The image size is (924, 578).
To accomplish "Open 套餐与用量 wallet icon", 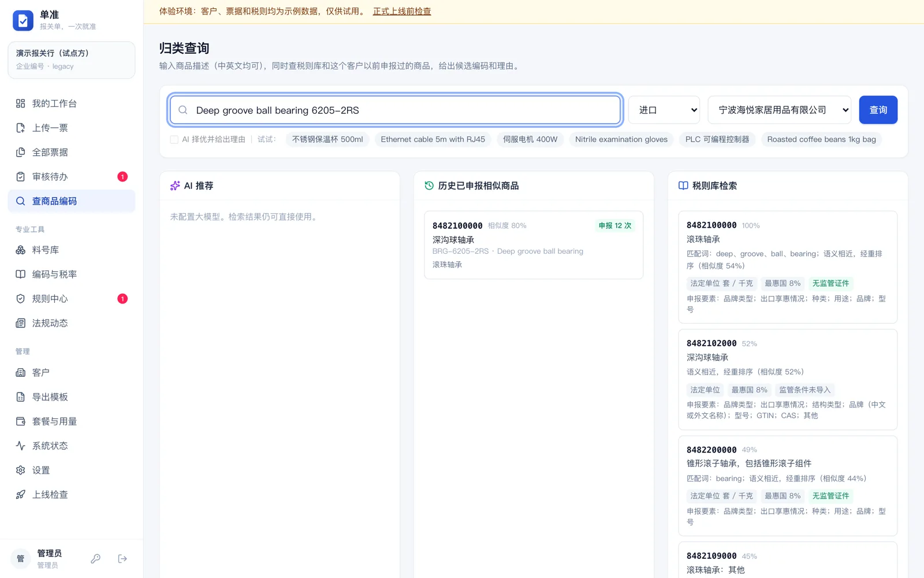I will (21, 421).
